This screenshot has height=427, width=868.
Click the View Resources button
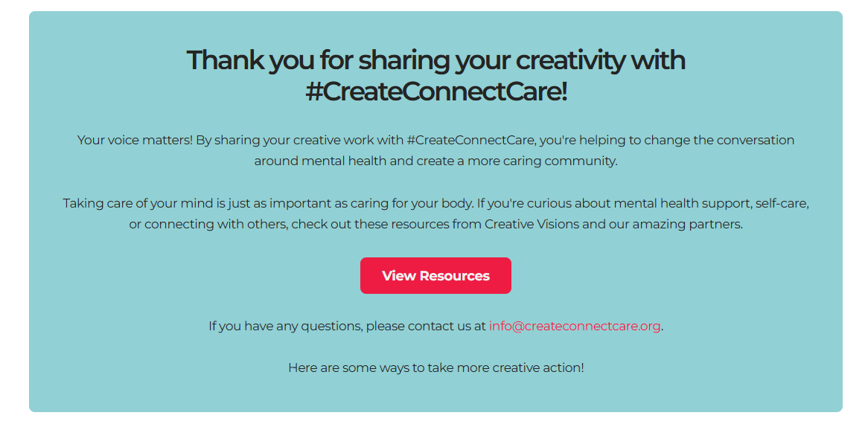(x=435, y=276)
